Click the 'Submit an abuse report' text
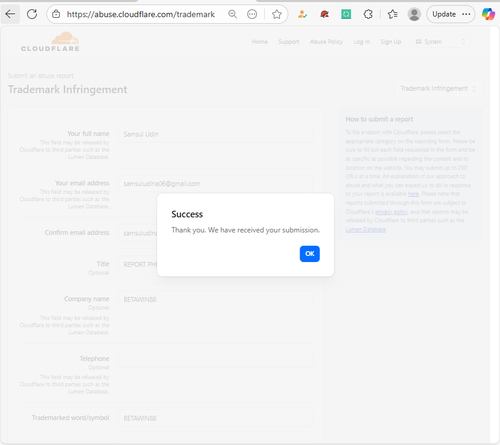Screen dimensions: 500x445 click(x=41, y=76)
